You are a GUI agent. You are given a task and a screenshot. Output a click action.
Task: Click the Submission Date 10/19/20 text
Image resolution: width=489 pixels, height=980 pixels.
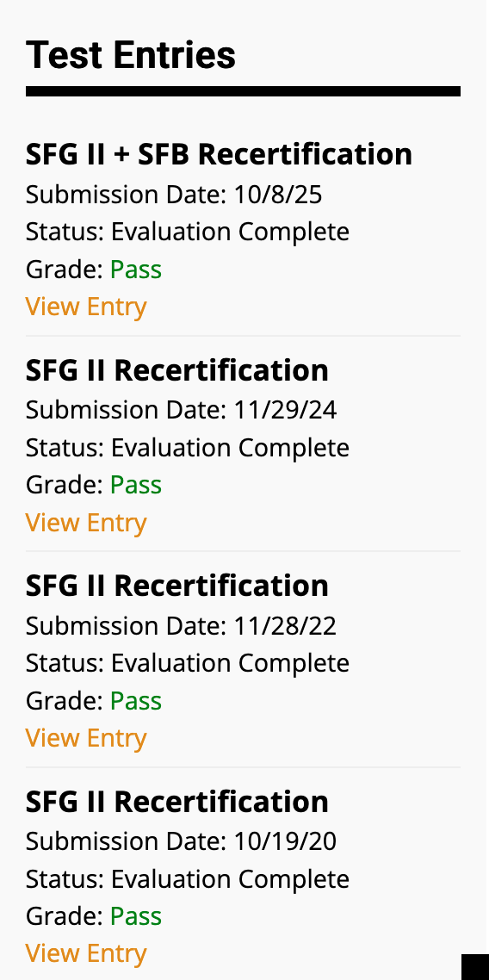click(x=181, y=842)
